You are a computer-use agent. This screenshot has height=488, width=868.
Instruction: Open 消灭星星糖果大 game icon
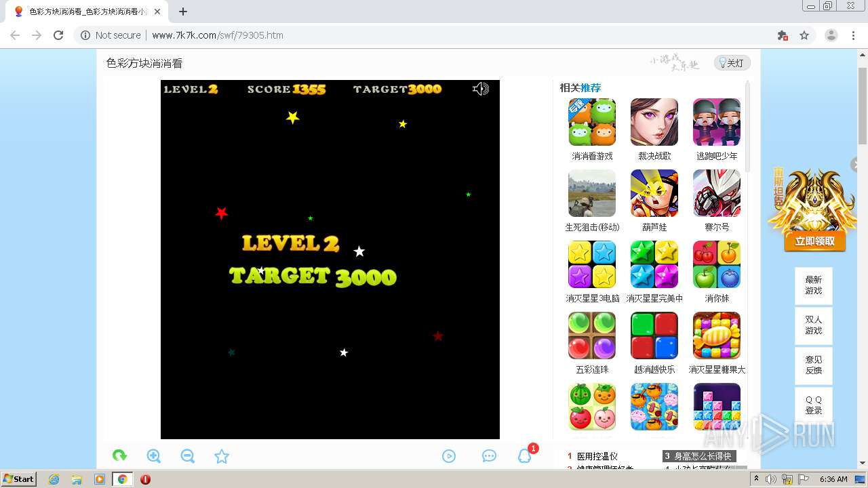pyautogui.click(x=717, y=335)
